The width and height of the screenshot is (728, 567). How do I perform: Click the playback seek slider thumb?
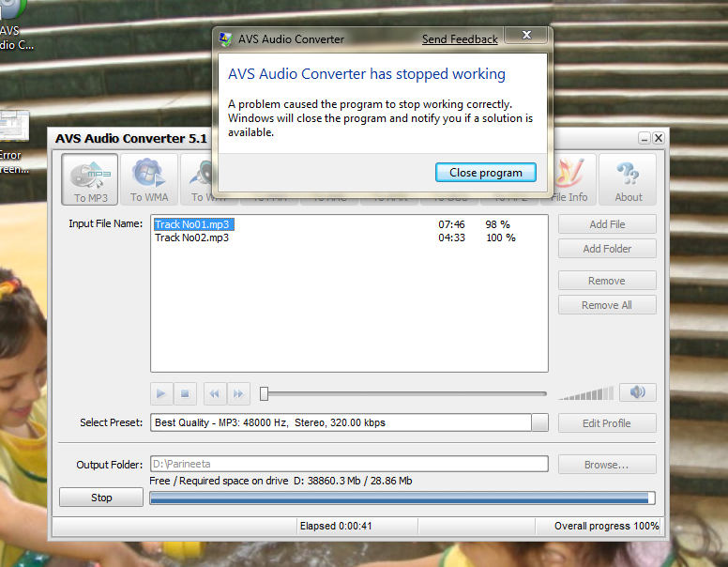(x=265, y=393)
